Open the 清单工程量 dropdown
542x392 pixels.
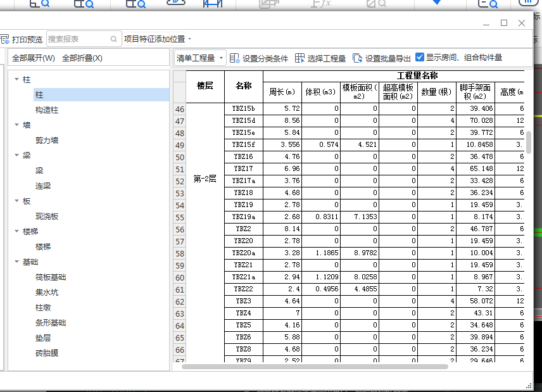point(200,58)
